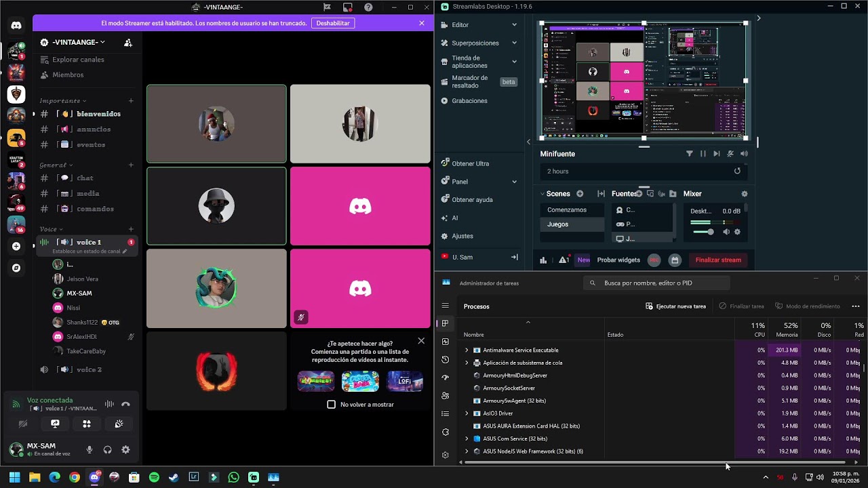Expand the Panel entry in Streamlabs

coord(514,182)
